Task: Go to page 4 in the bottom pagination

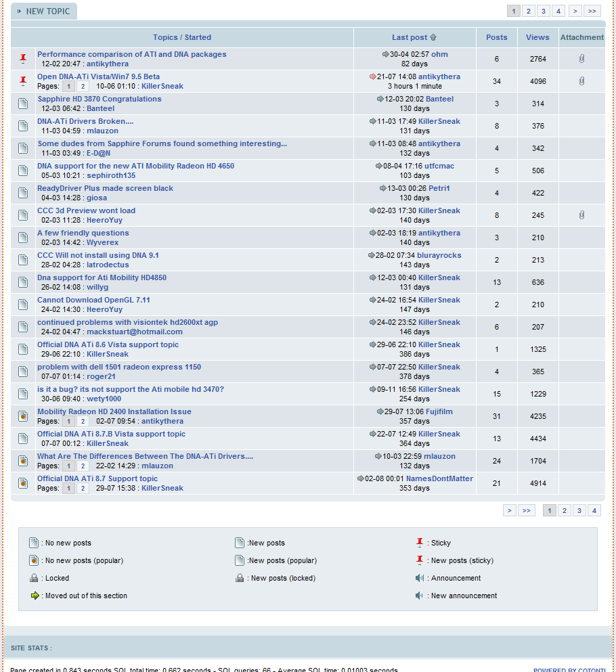Action: tap(594, 511)
